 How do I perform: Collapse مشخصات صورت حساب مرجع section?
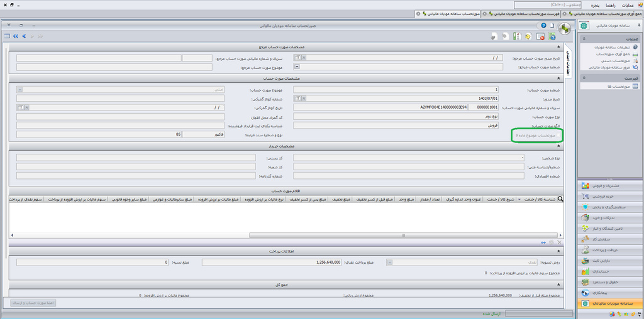click(558, 47)
